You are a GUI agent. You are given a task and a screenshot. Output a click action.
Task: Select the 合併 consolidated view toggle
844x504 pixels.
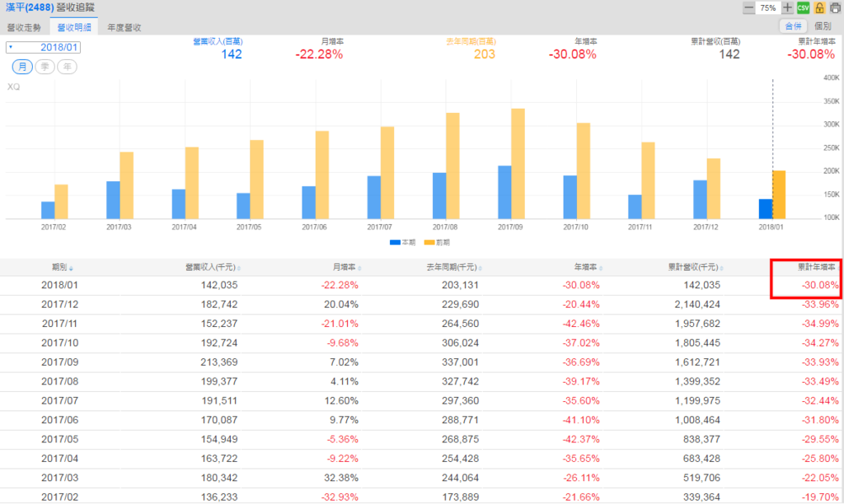(794, 26)
